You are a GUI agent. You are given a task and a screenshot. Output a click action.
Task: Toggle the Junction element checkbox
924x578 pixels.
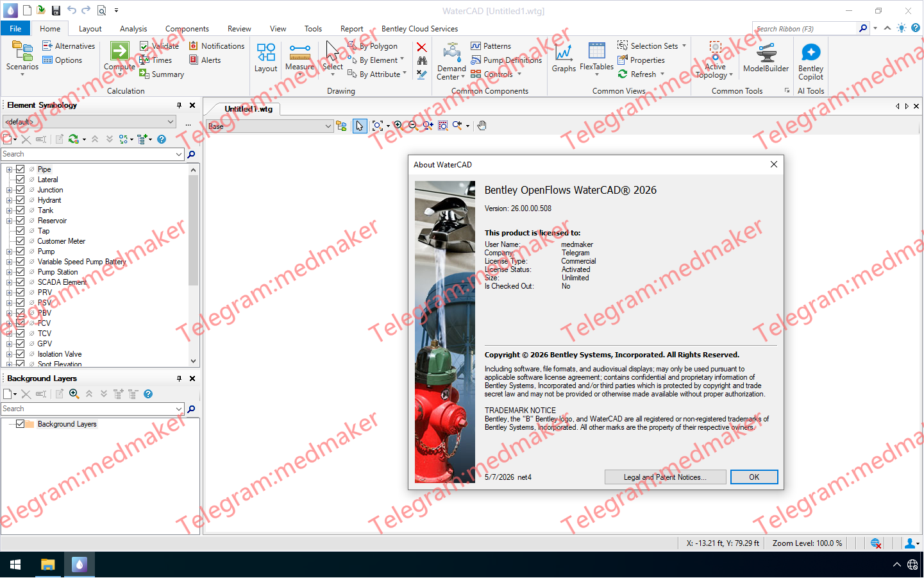tap(20, 190)
